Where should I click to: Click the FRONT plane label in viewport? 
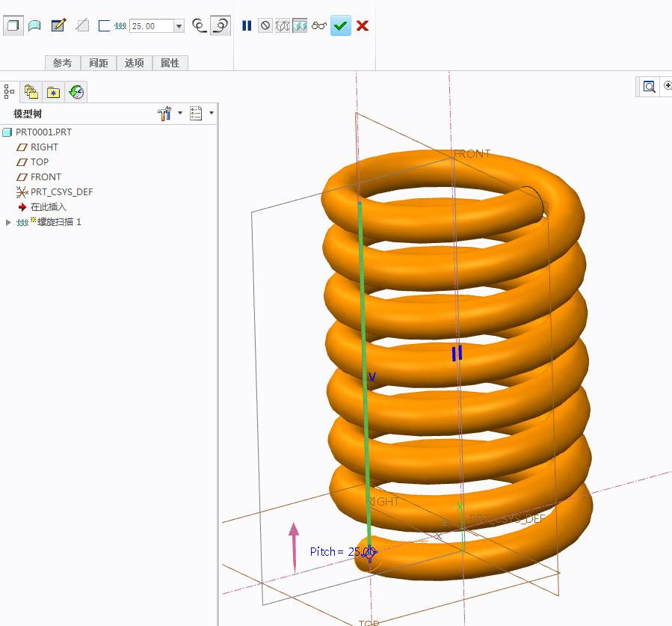click(x=472, y=154)
